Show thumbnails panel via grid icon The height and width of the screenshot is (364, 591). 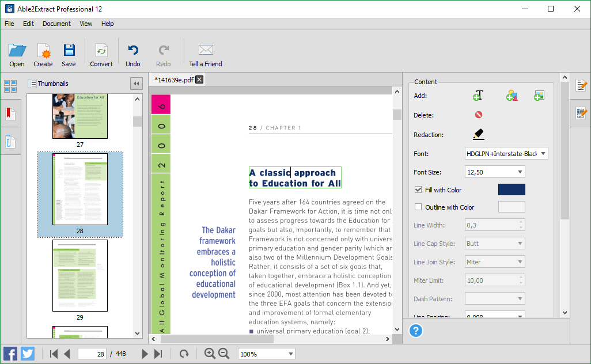(10, 86)
